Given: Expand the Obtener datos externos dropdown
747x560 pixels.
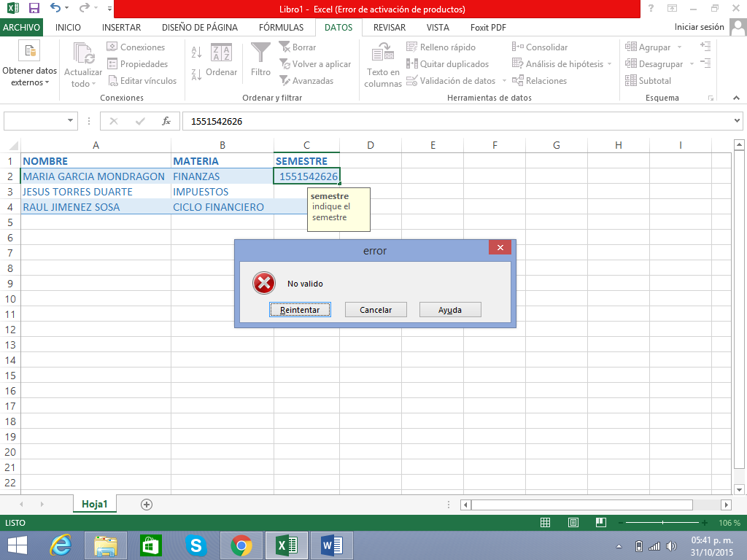Looking at the screenshot, I should (x=29, y=77).
